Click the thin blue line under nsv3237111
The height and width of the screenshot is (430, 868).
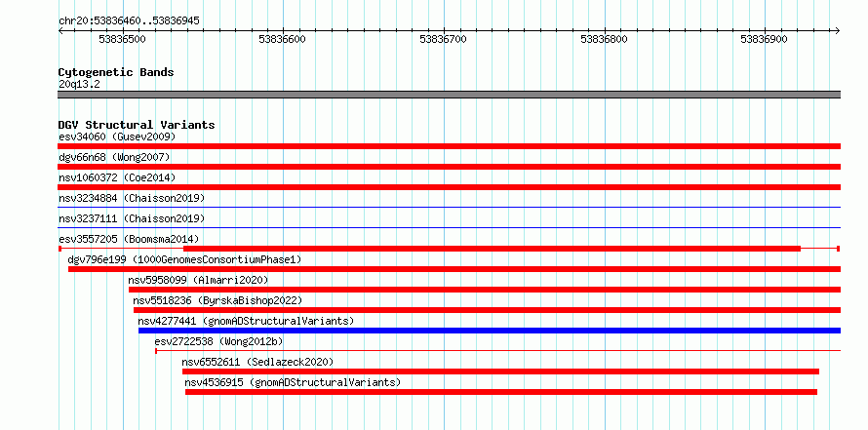449,228
